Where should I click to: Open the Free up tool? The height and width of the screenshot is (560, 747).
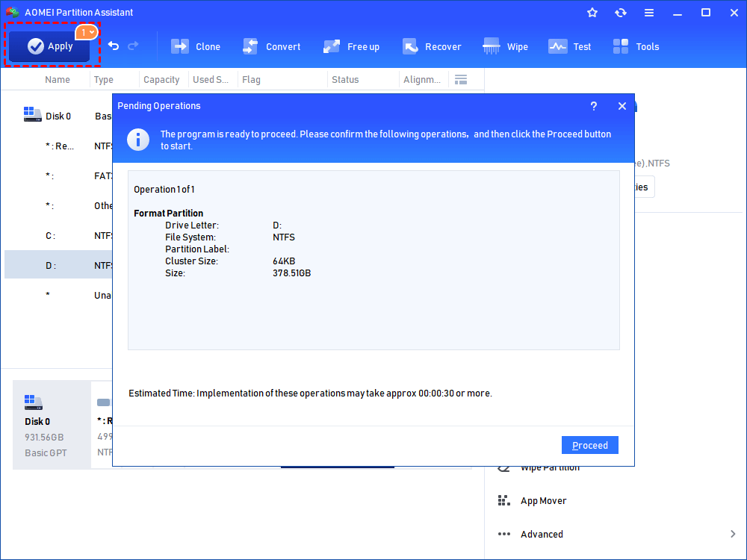pyautogui.click(x=352, y=46)
